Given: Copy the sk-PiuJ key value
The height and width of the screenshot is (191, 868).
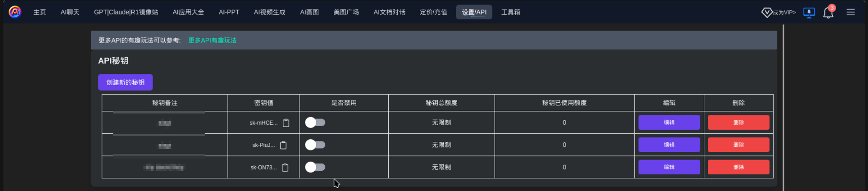Looking at the screenshot, I should tap(283, 145).
